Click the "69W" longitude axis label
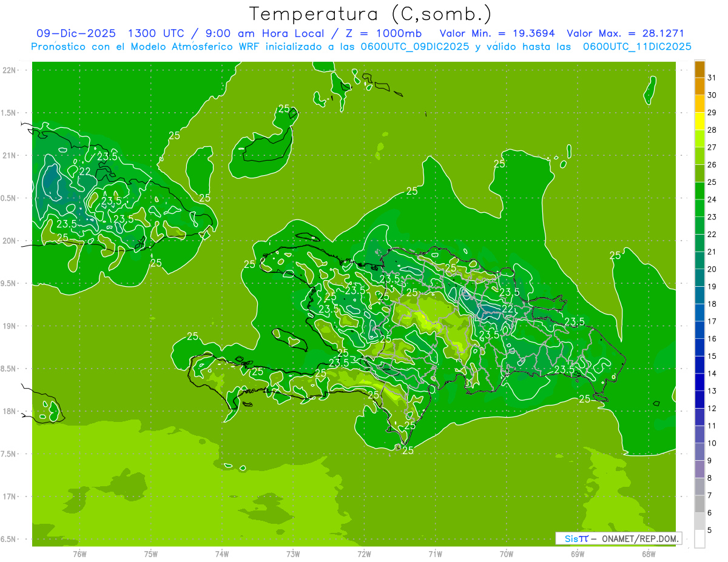The width and height of the screenshot is (728, 562). click(578, 554)
